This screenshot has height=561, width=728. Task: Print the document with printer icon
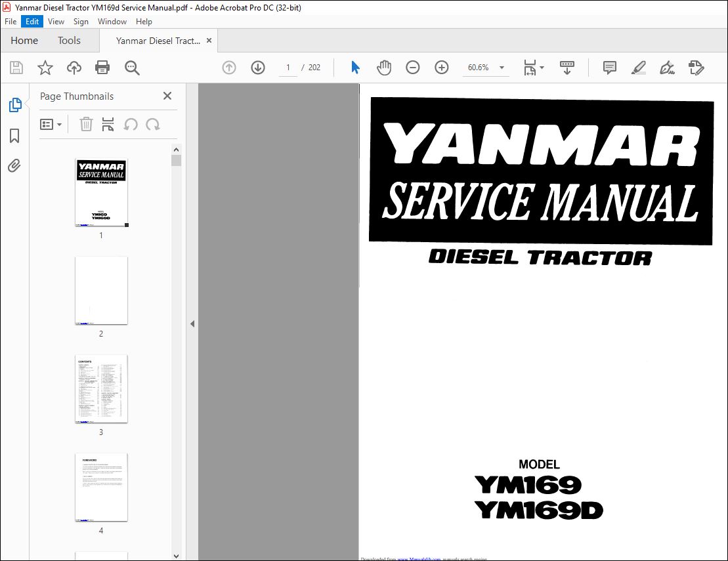(102, 68)
